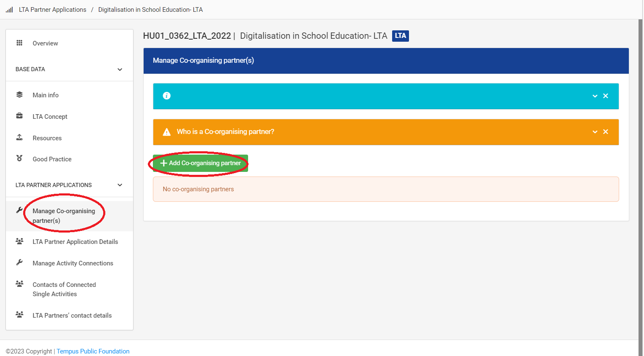Click the Good Practice medal icon

pos(19,158)
